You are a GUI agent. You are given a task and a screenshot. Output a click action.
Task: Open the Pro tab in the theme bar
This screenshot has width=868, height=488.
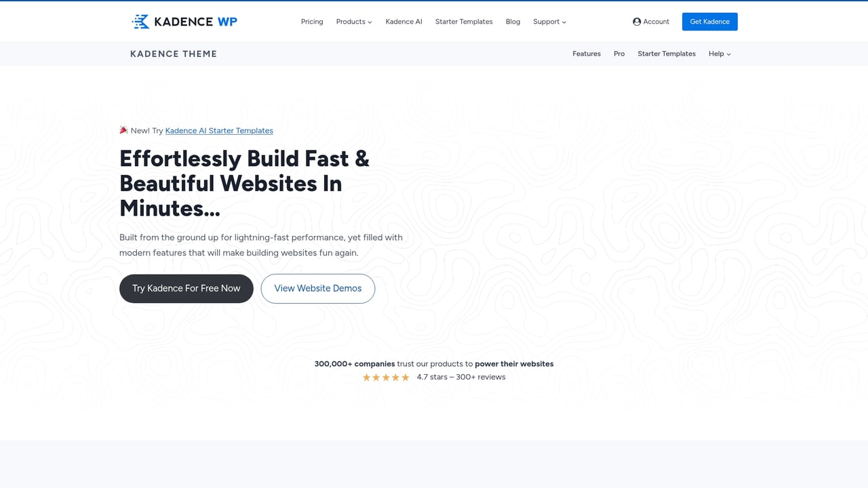pyautogui.click(x=618, y=54)
